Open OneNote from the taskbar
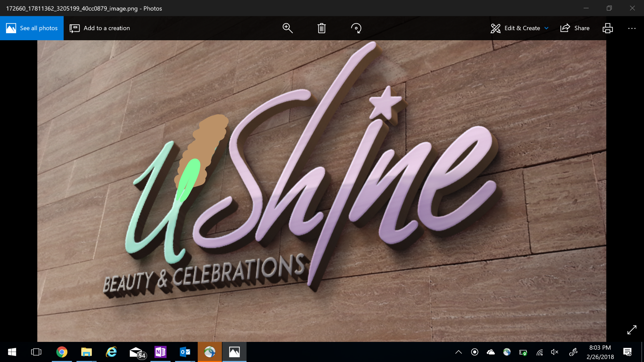Viewport: 644px width, 362px height. click(x=160, y=352)
